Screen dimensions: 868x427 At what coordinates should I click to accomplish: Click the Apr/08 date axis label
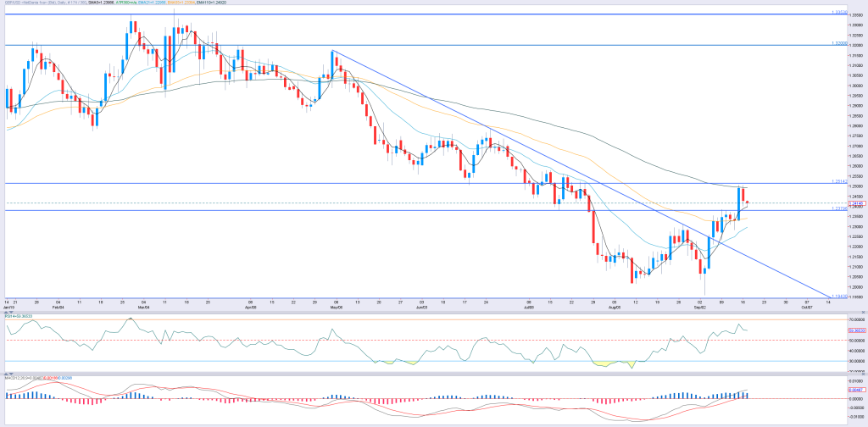(x=251, y=306)
